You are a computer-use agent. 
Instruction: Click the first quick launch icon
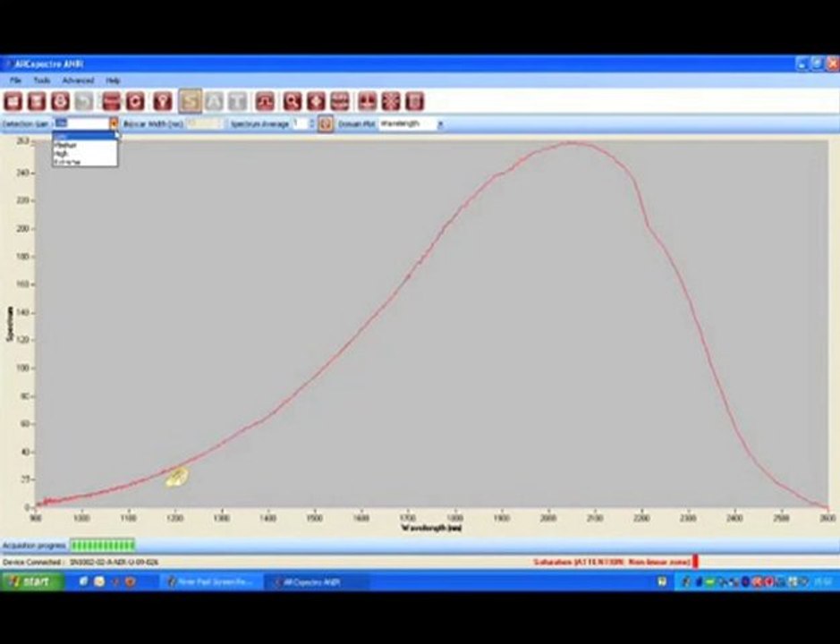[83, 581]
